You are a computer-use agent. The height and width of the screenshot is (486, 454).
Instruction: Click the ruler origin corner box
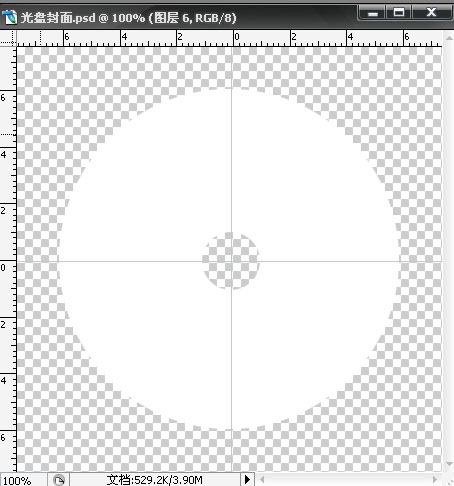8,38
